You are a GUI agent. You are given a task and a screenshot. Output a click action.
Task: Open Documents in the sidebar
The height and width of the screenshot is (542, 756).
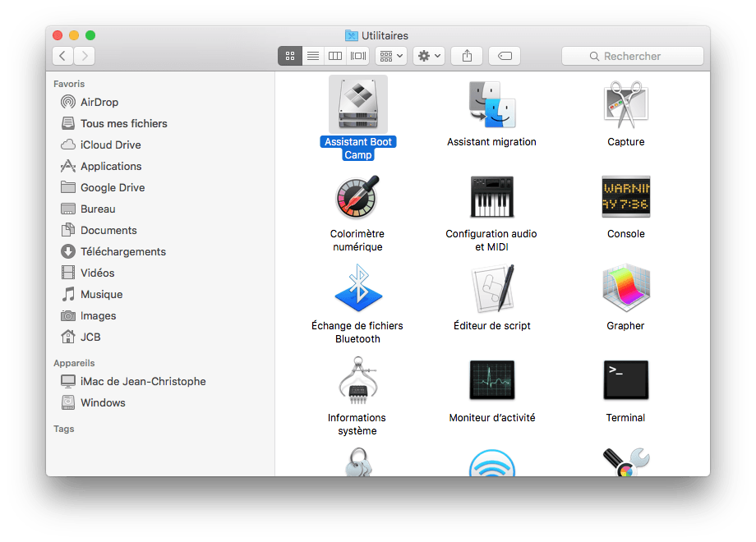99,230
